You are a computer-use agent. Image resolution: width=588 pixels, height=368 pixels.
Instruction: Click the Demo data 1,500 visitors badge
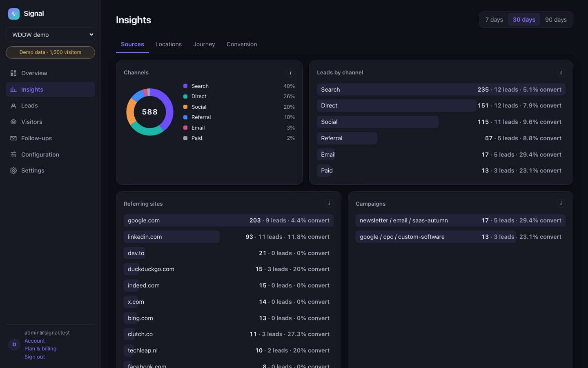point(50,52)
